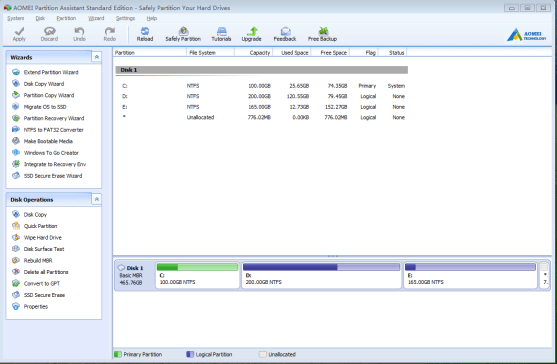This screenshot has width=557, height=364.
Task: Open the Wizard menu
Action: [96, 18]
